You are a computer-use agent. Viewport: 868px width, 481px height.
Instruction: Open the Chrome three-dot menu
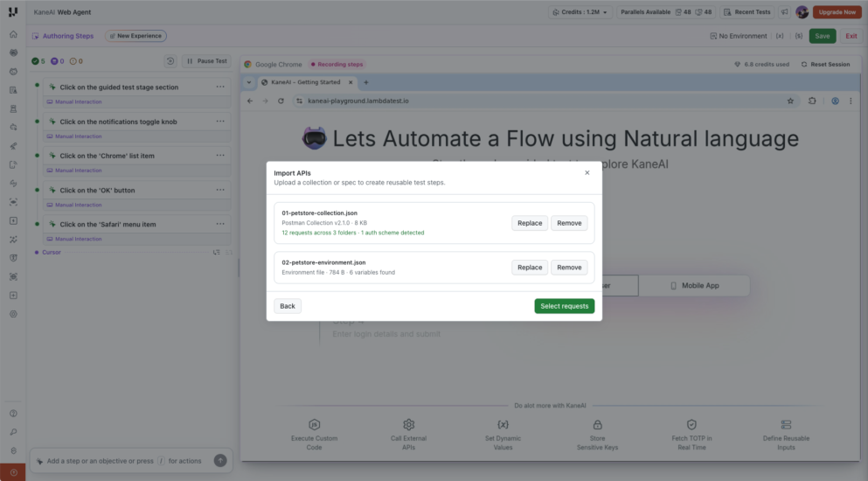[851, 101]
